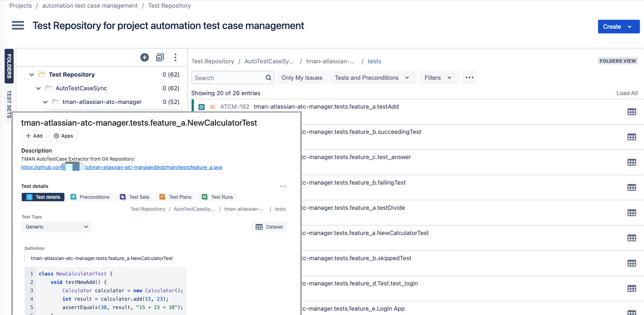Screen dimensions: 644x315
Task: Select the Test Sets tab
Action: click(135, 197)
